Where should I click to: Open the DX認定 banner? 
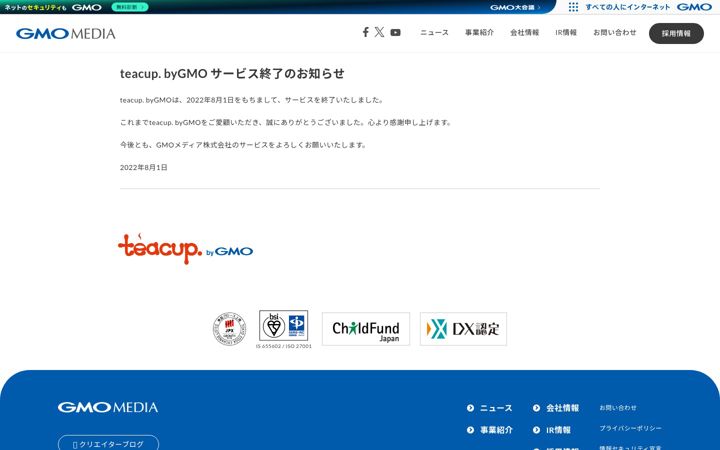(x=463, y=329)
